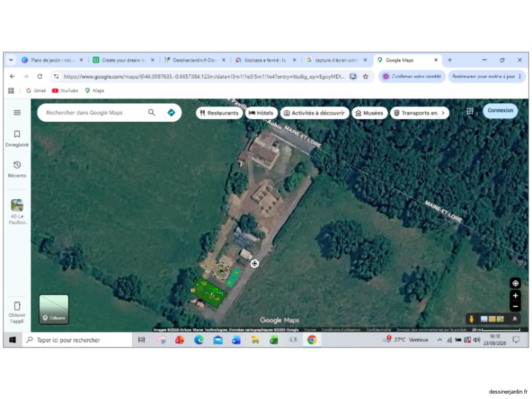The image size is (532, 399).
Task: Bookmark this page with the star
Action: (x=366, y=76)
